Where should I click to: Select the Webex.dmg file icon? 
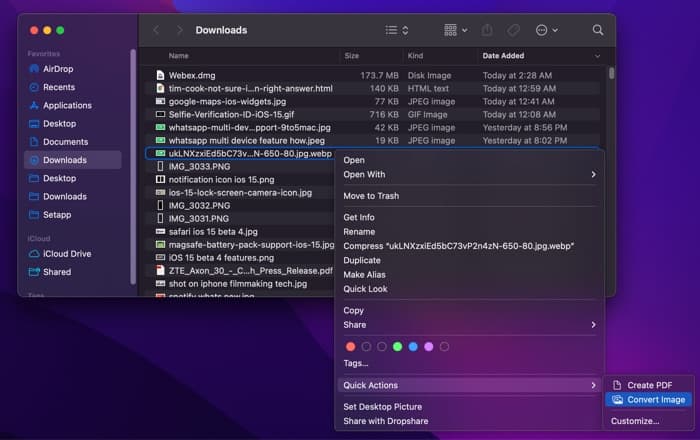pyautogui.click(x=160, y=75)
